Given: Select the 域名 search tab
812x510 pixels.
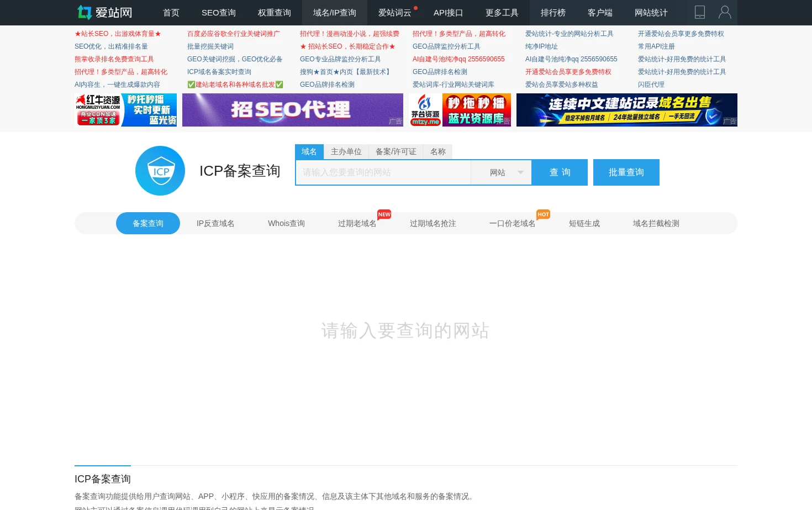Looking at the screenshot, I should tap(309, 152).
